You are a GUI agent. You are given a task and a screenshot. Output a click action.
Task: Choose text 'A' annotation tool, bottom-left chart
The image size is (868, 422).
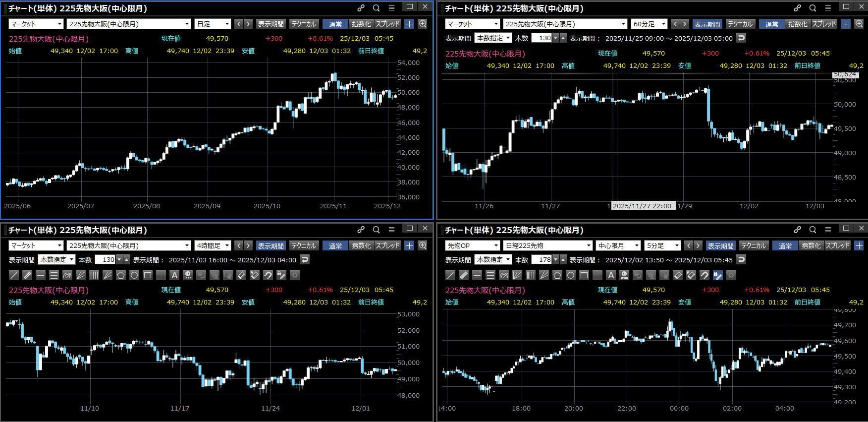(174, 275)
